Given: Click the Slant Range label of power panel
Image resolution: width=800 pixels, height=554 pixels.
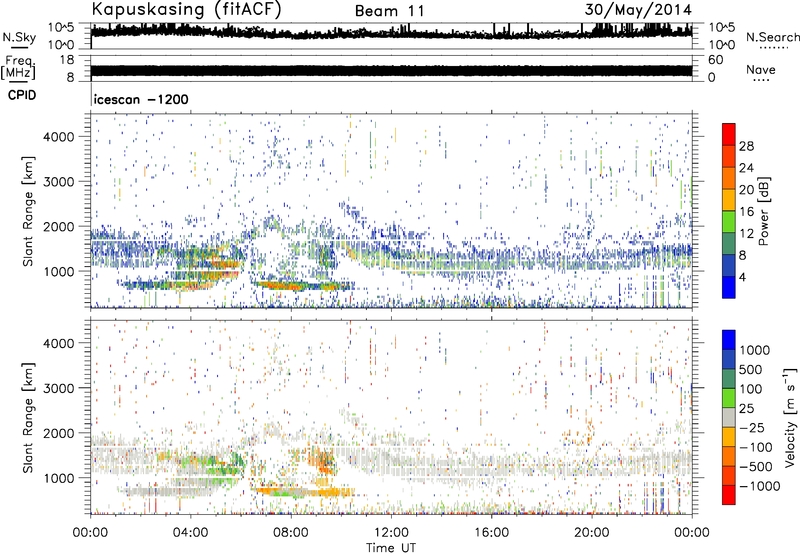Looking at the screenshot, I should 28,210.
